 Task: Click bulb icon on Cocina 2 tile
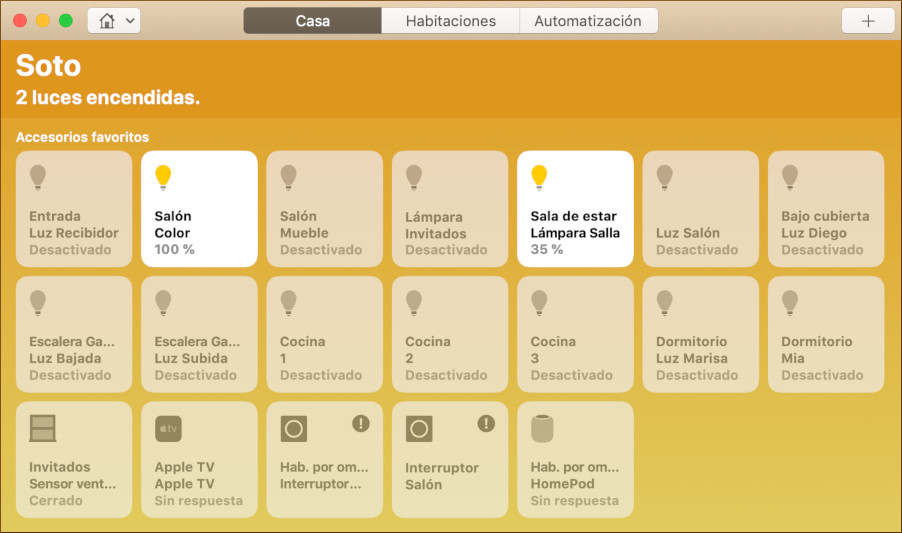(414, 302)
